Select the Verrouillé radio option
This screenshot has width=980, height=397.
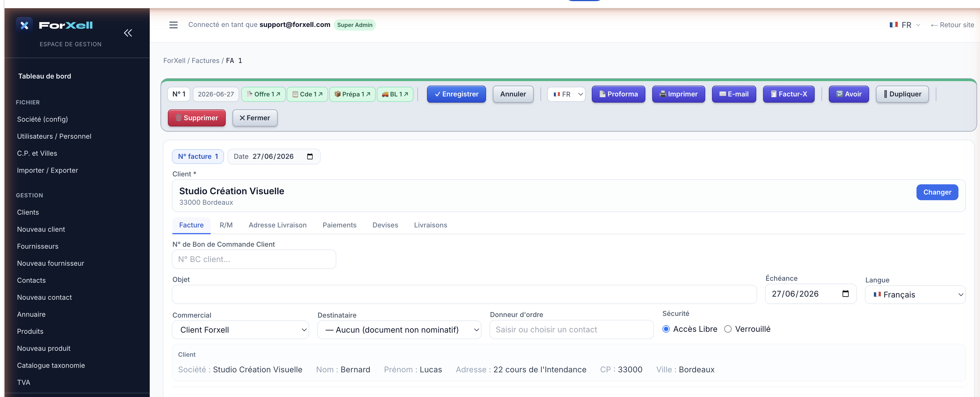pos(727,329)
